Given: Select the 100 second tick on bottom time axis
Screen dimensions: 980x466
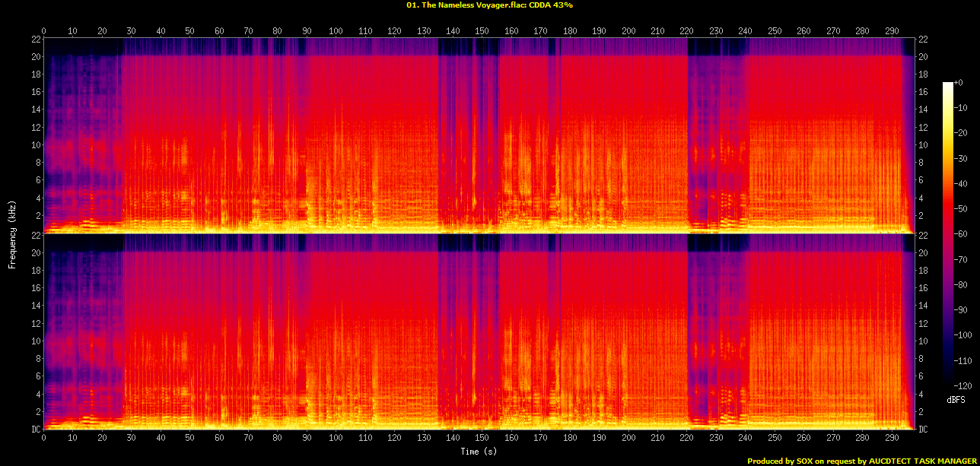Looking at the screenshot, I should [336, 439].
